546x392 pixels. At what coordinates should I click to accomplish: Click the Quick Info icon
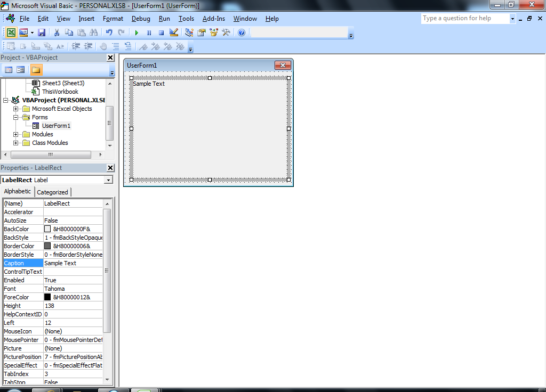36,46
